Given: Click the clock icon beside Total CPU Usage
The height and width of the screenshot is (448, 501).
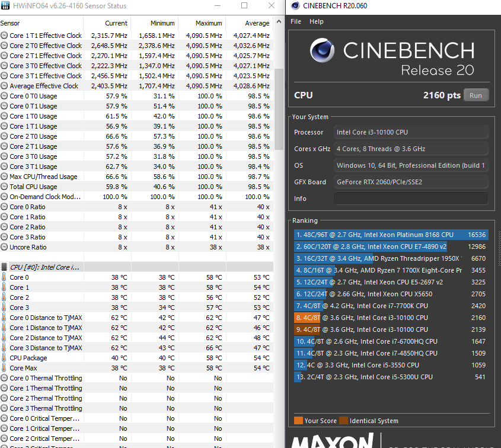Looking at the screenshot, I should point(5,187).
